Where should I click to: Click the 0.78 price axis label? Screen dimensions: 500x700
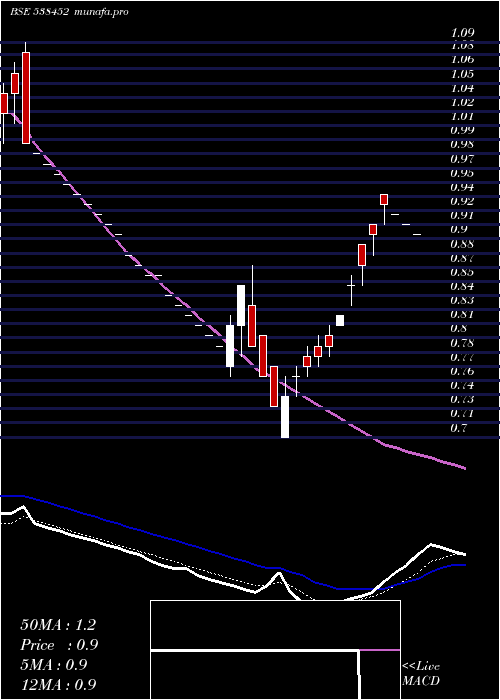click(462, 343)
